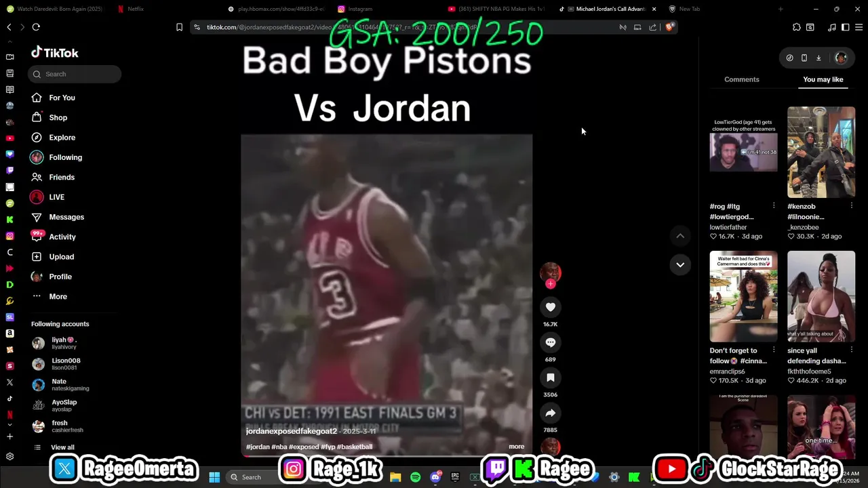This screenshot has width=868, height=488.
Task: Bookmark page from address bar
Action: [x=179, y=27]
